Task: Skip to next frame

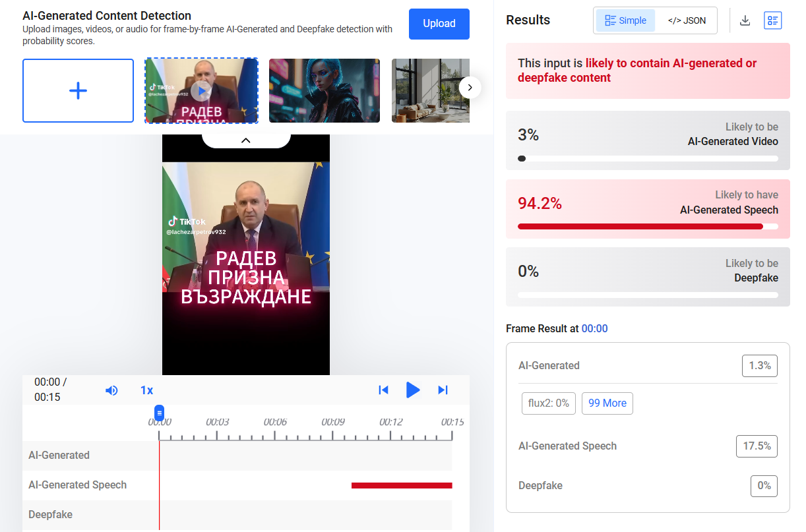Action: click(x=443, y=390)
